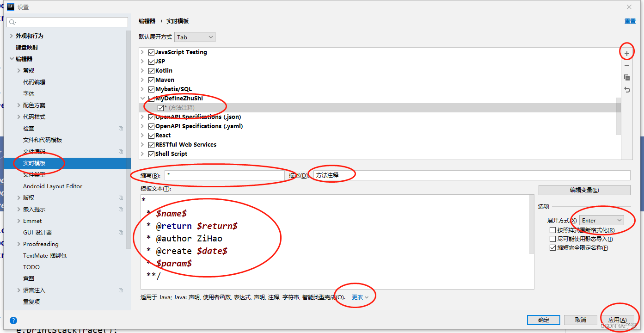Click project-level marker icon beside GUI 设计器
This screenshot has height=333, width=644.
(121, 233)
